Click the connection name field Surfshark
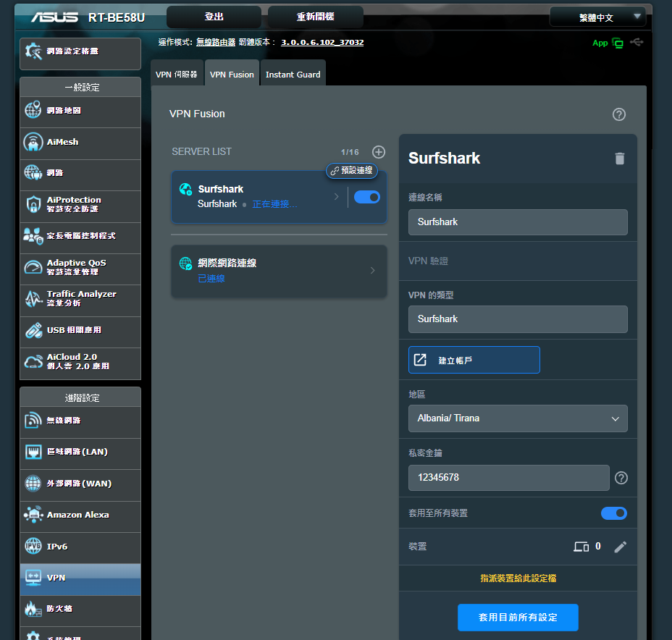672x640 pixels. pos(518,222)
